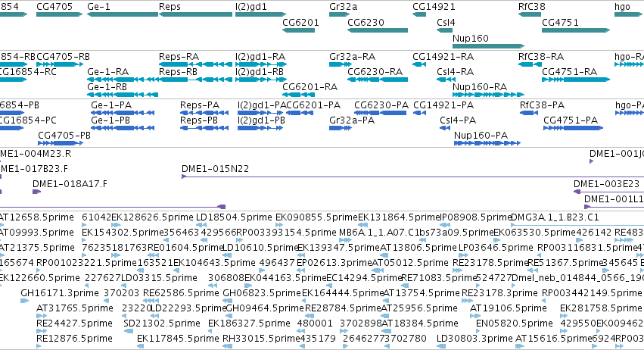Select transcript CG14921-RA
Image resolution: width=644 pixels, height=350 pixels.
pos(419,64)
